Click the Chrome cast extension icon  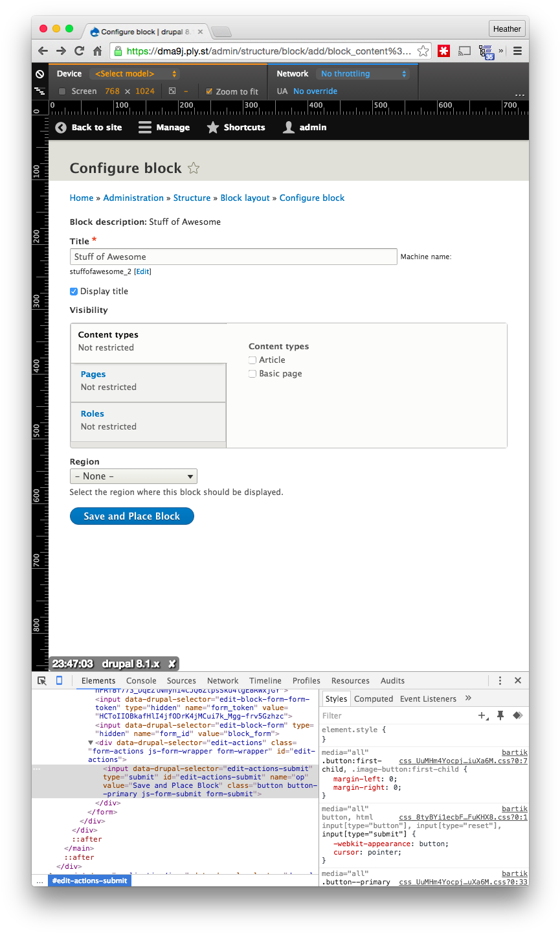coord(465,51)
